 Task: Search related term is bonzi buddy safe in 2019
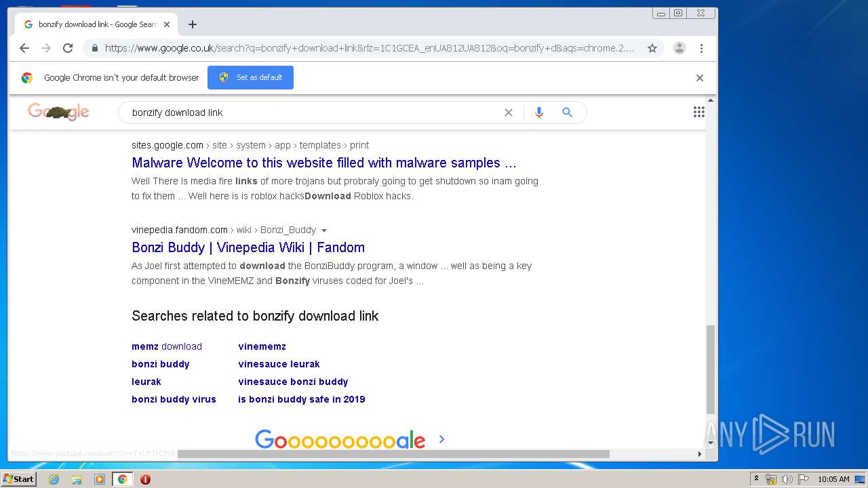(x=302, y=399)
